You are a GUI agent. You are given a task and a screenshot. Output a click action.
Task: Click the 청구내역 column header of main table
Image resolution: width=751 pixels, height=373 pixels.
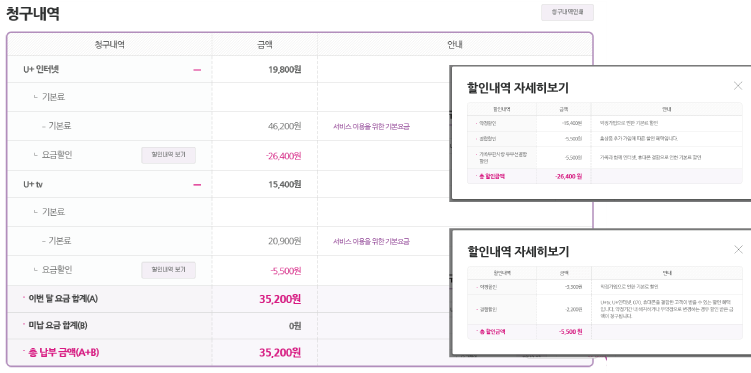point(110,45)
